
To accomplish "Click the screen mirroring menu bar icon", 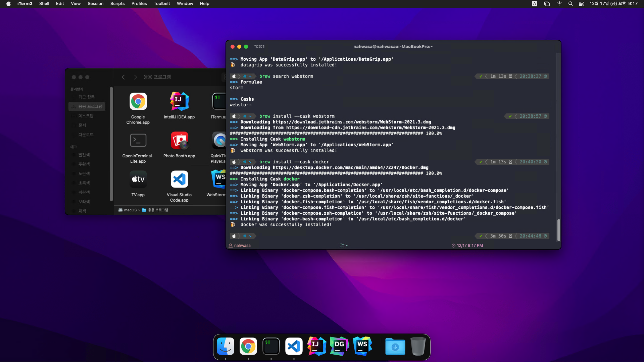I will tap(547, 4).
